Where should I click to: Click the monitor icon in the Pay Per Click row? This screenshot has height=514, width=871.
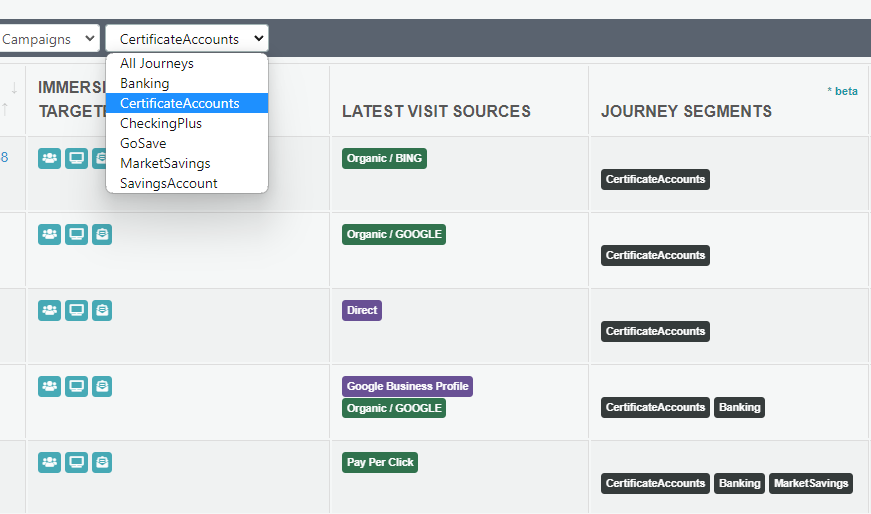(x=76, y=462)
